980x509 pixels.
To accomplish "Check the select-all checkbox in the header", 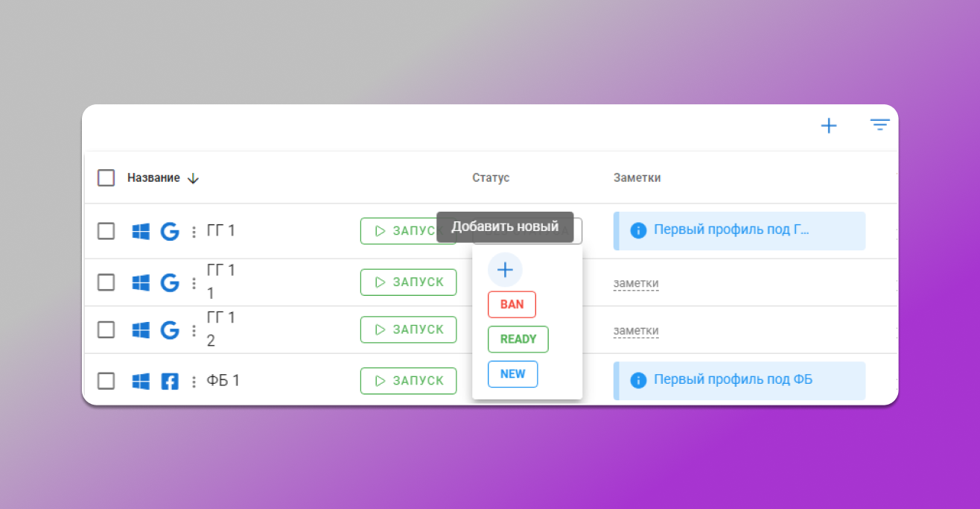I will (106, 177).
